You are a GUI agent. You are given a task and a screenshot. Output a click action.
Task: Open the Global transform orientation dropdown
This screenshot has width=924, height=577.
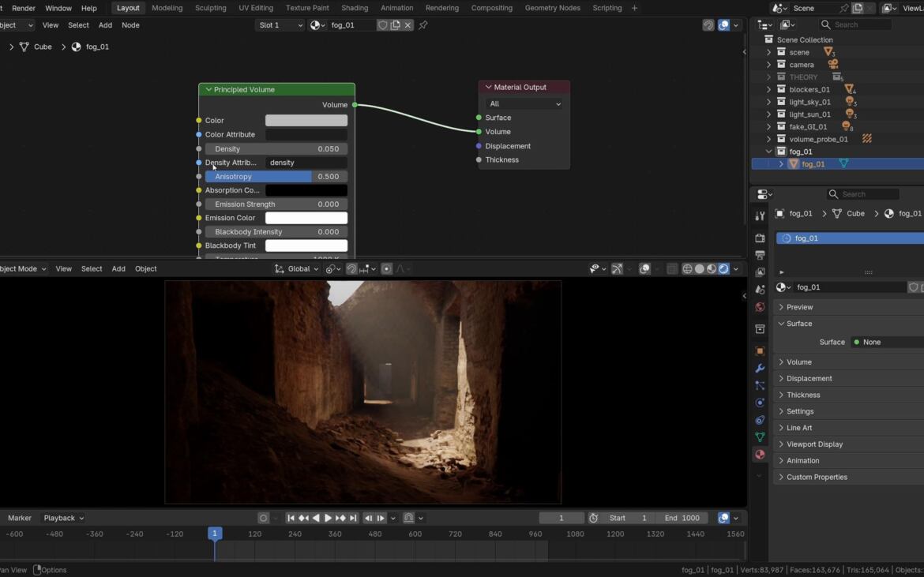click(x=297, y=269)
